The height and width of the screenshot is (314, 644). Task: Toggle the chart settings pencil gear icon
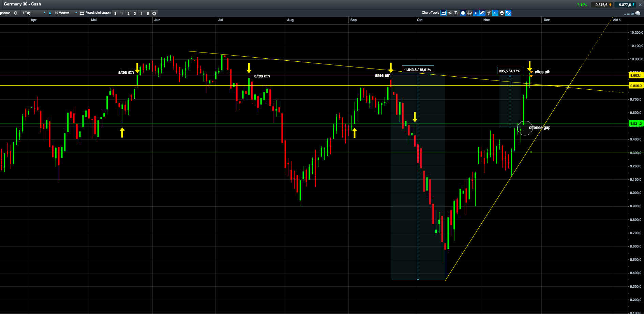[x=508, y=13]
